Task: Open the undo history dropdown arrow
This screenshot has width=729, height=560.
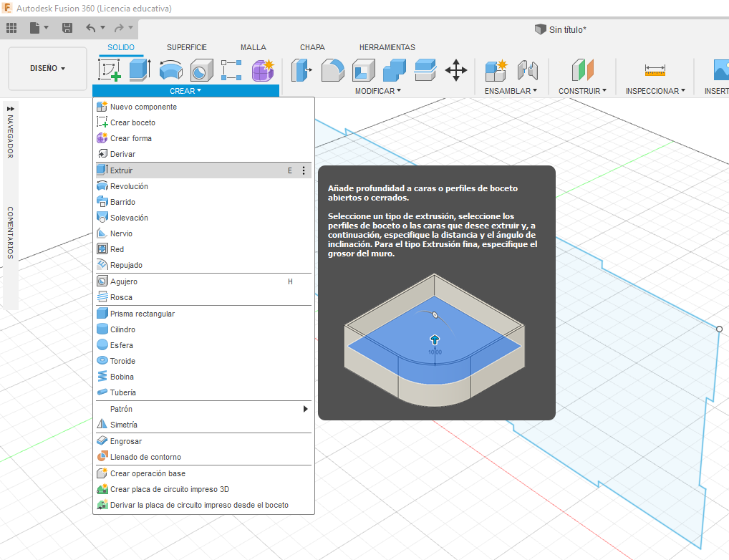Action: (102, 28)
